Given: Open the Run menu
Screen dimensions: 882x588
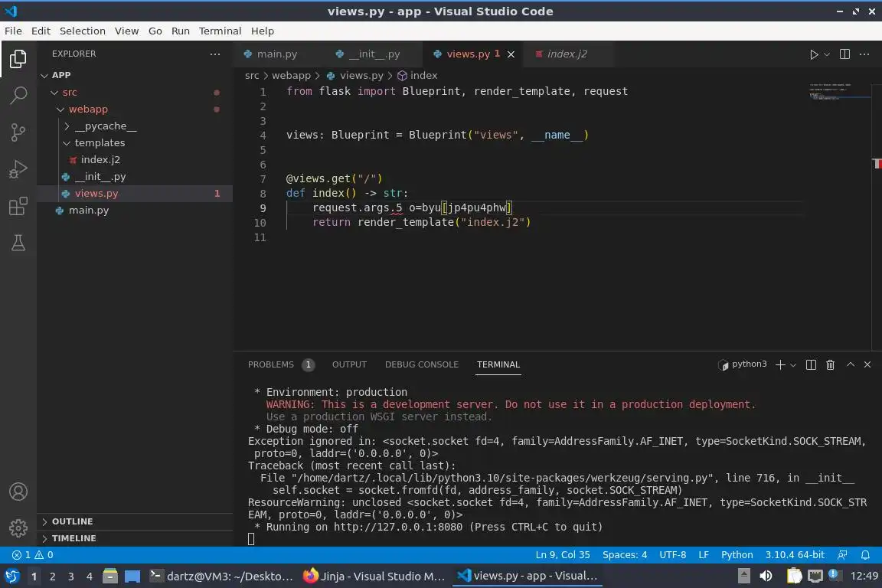Looking at the screenshot, I should coord(181,31).
